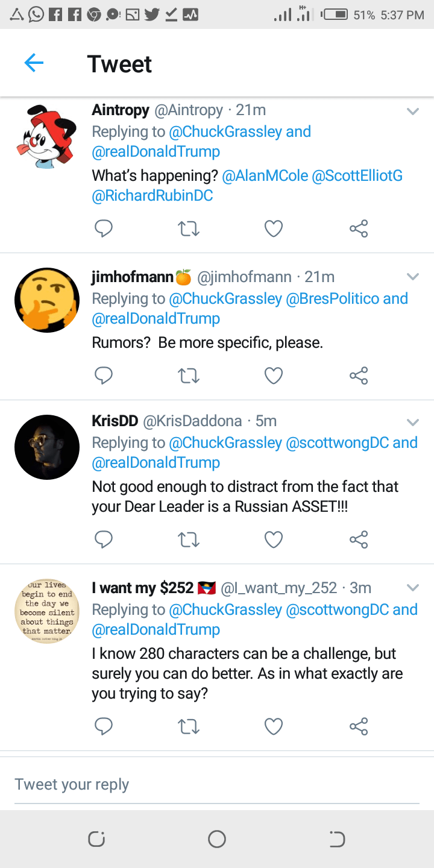Open the dropdown chevron on KrisDD's tweet
This screenshot has width=434, height=868.
[x=412, y=421]
